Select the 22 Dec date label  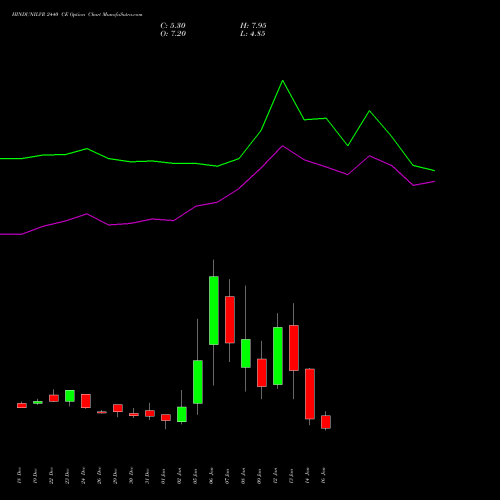tap(51, 476)
